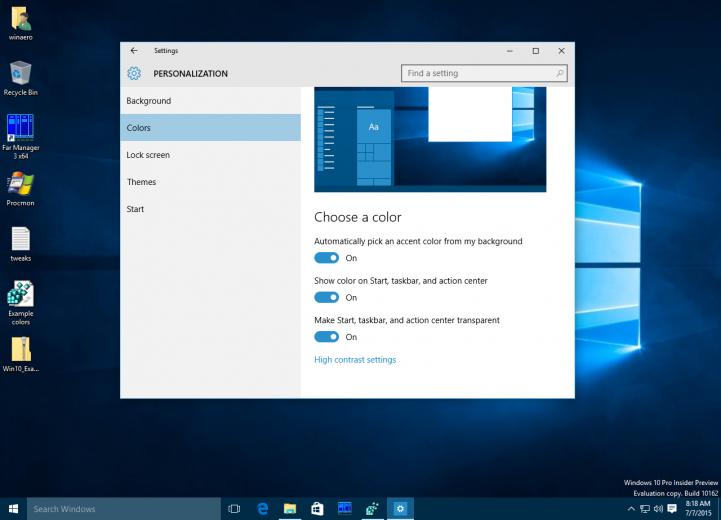Click the Start button on the taskbar
The height and width of the screenshot is (520, 721).
13,509
